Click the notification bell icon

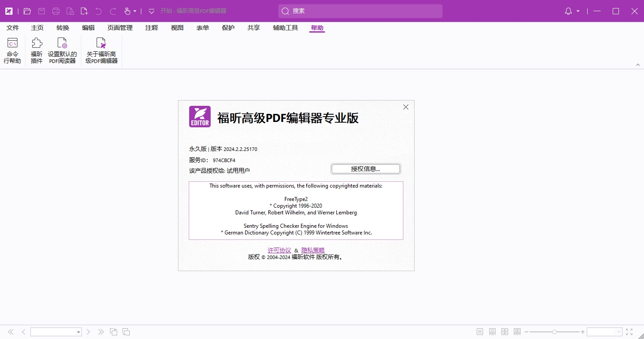coord(568,11)
